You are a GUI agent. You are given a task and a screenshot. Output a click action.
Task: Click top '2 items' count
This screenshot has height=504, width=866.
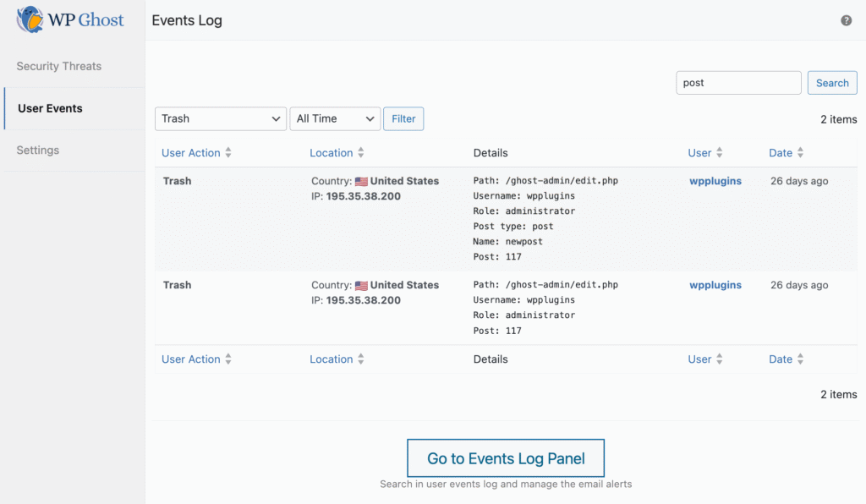(838, 120)
